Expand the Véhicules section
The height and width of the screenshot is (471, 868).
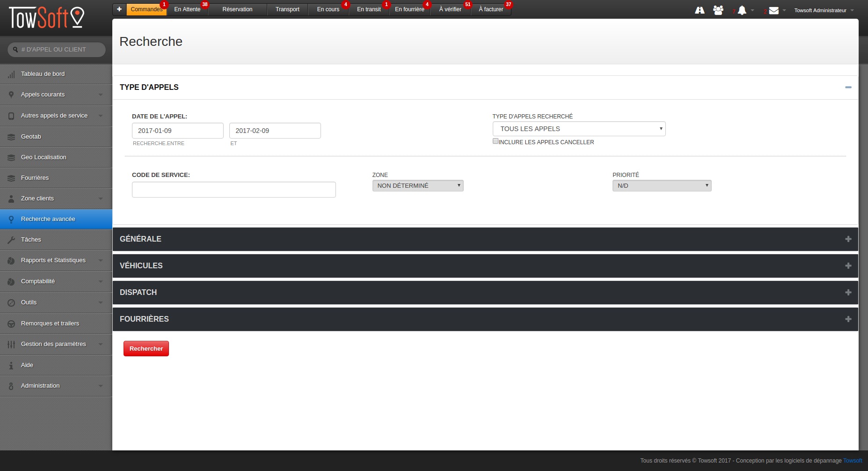click(848, 266)
